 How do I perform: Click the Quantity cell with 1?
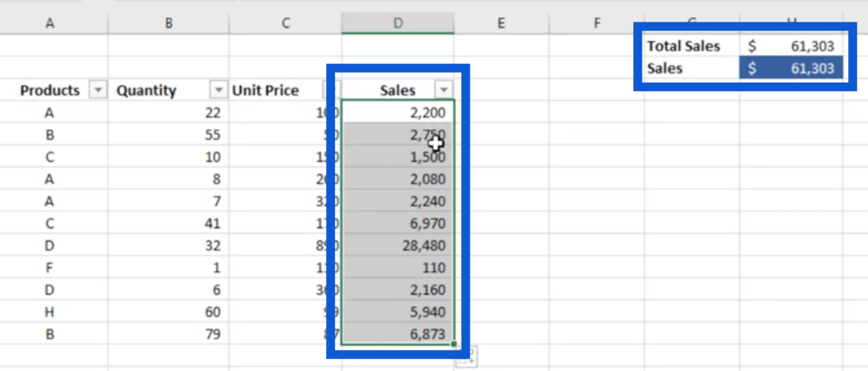coord(169,268)
